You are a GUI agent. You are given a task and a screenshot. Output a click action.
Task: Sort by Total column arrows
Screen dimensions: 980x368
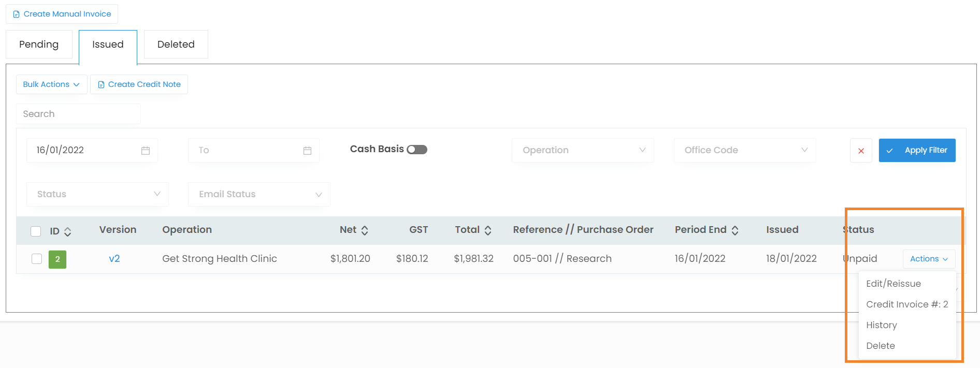coord(488,230)
